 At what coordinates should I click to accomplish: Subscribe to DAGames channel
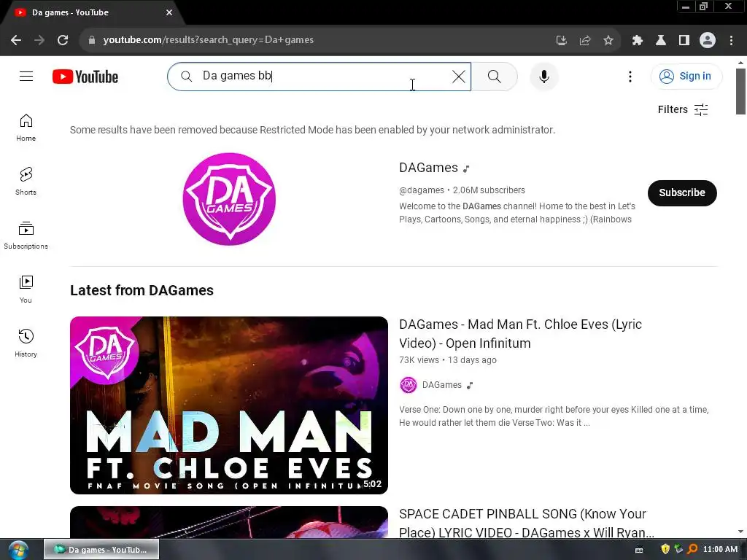click(682, 192)
